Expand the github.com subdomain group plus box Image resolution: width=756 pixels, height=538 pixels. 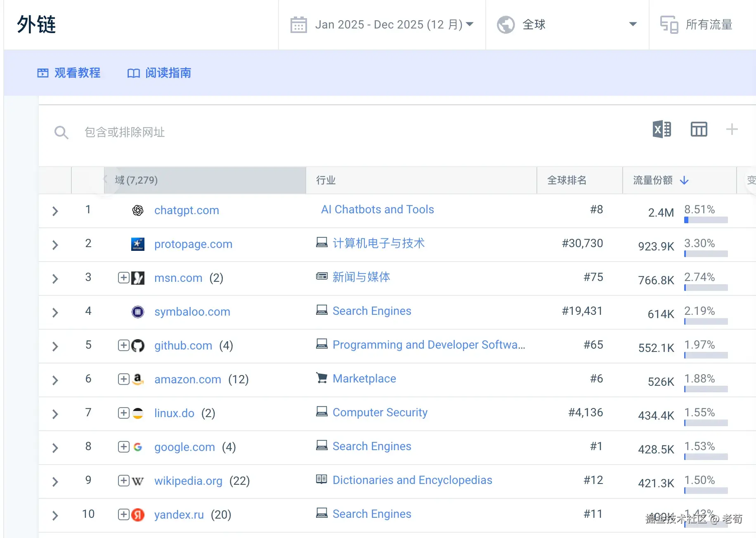[x=124, y=345]
